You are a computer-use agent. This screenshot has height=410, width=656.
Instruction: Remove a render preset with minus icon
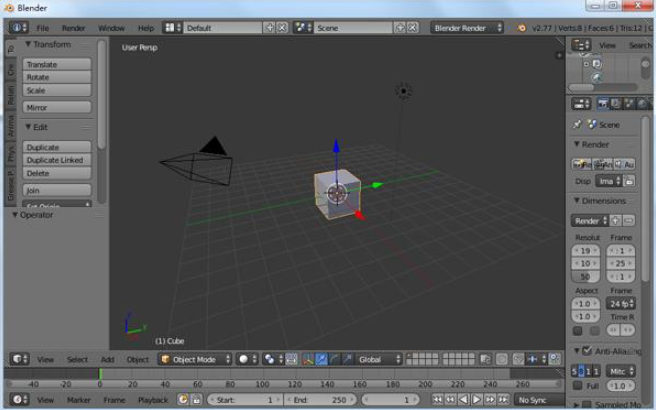click(x=629, y=220)
